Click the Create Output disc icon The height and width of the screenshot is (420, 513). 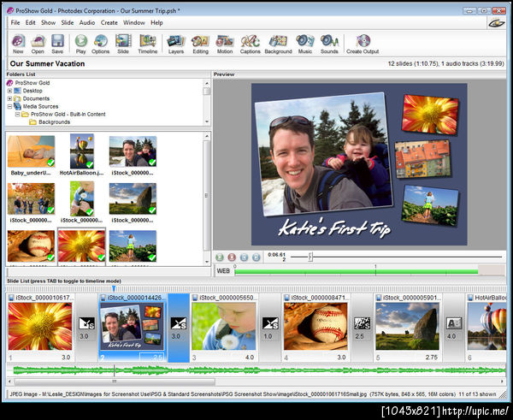click(363, 41)
